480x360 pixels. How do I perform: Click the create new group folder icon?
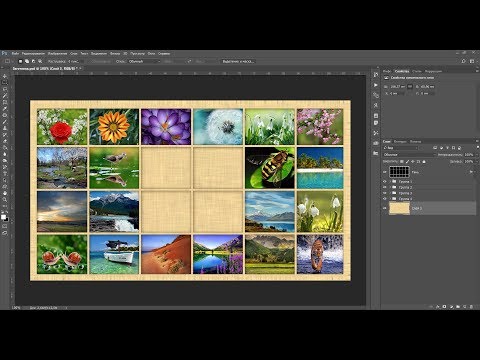point(458,307)
